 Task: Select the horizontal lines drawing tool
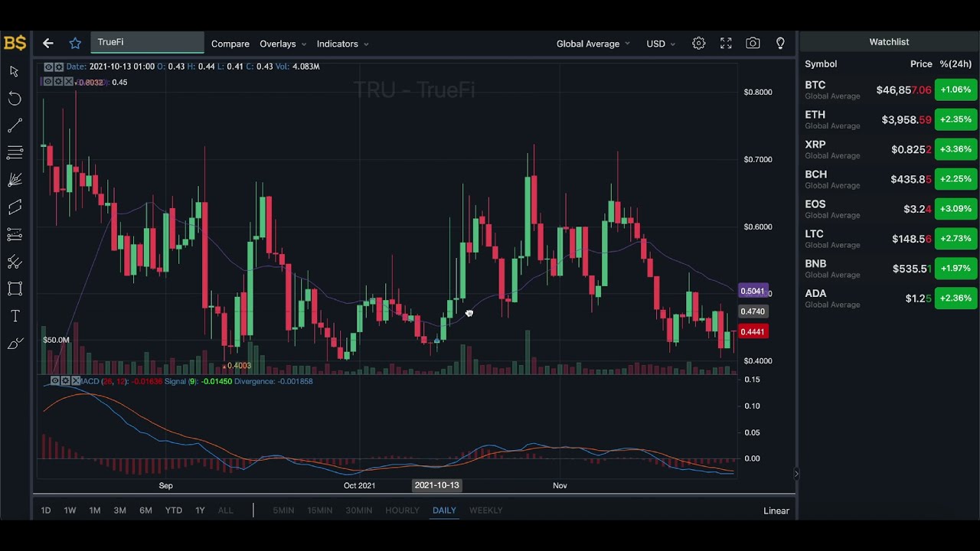pos(15,153)
